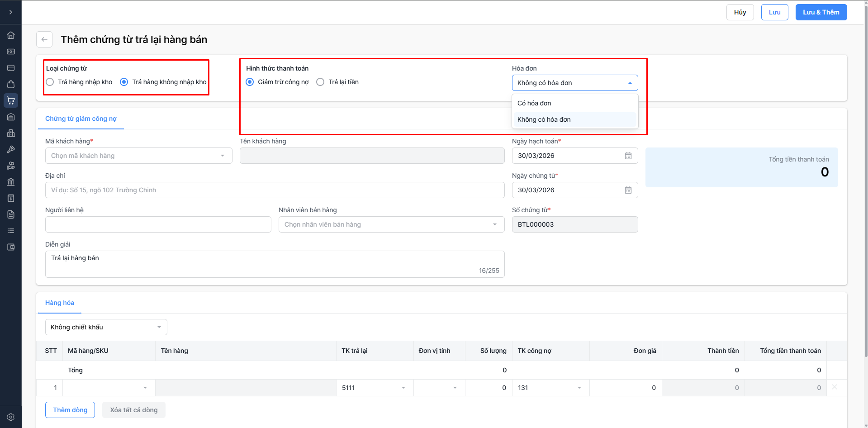Expand "Chọn nhân viên bán hàng" dropdown

pos(391,224)
